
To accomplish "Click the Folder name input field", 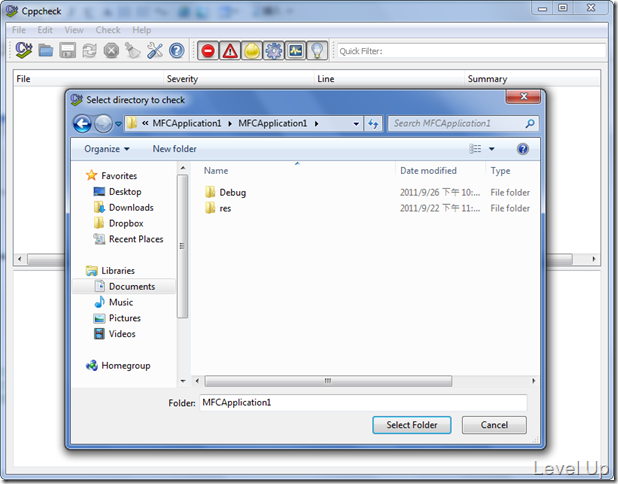I will (x=363, y=402).
